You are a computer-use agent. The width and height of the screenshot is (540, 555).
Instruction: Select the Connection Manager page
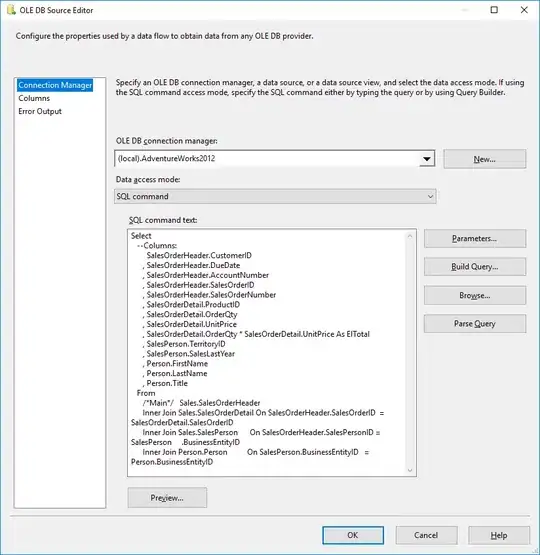coord(55,85)
